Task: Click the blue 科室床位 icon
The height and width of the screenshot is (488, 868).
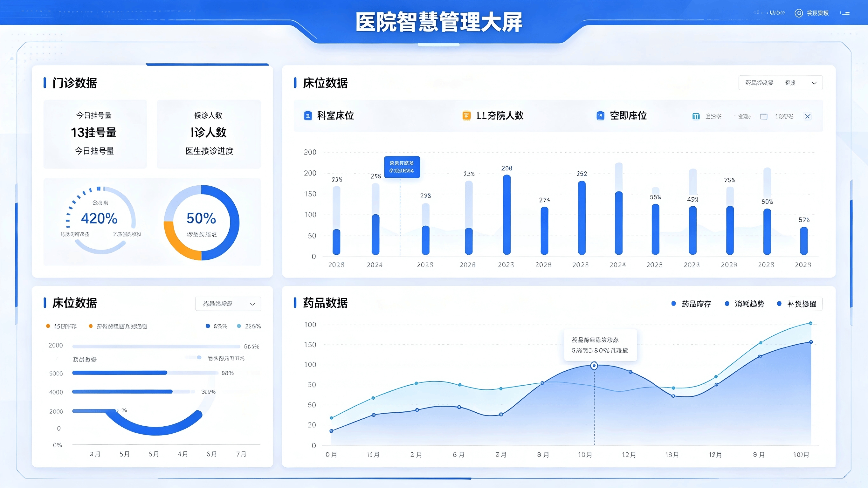Action: point(308,116)
